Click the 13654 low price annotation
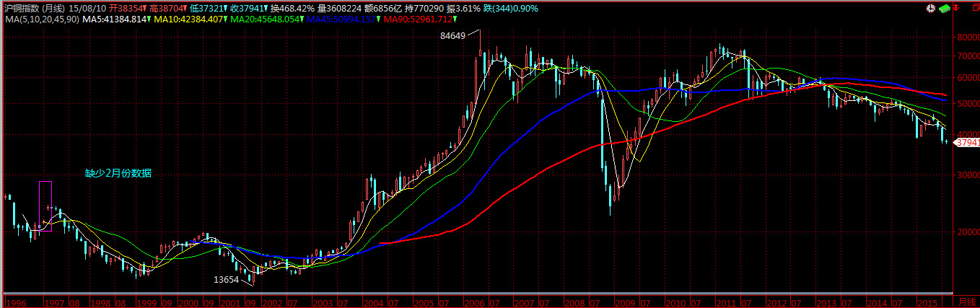980x308 pixels. click(226, 279)
